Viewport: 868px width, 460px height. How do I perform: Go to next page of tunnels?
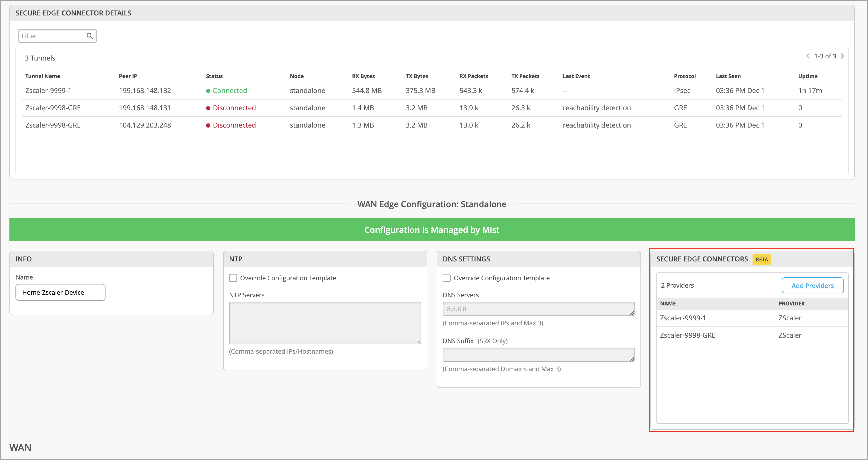(842, 56)
